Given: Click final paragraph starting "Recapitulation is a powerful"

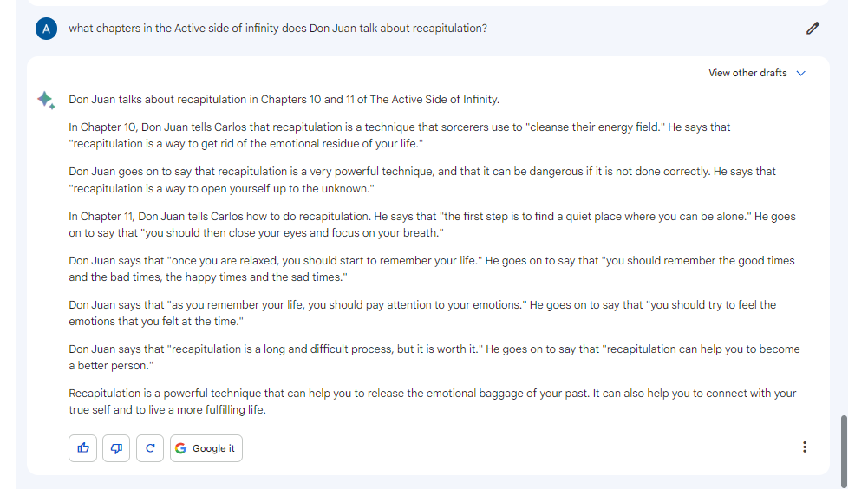Looking at the screenshot, I should 432,401.
